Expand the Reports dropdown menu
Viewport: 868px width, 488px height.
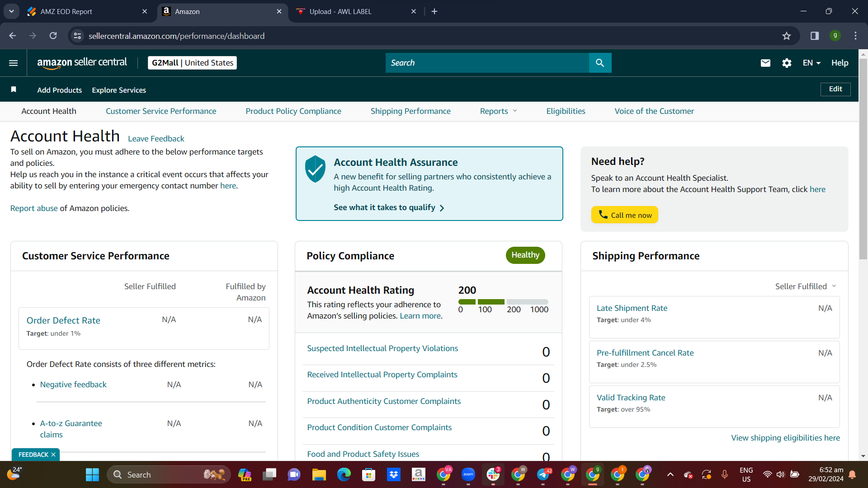pyautogui.click(x=498, y=111)
